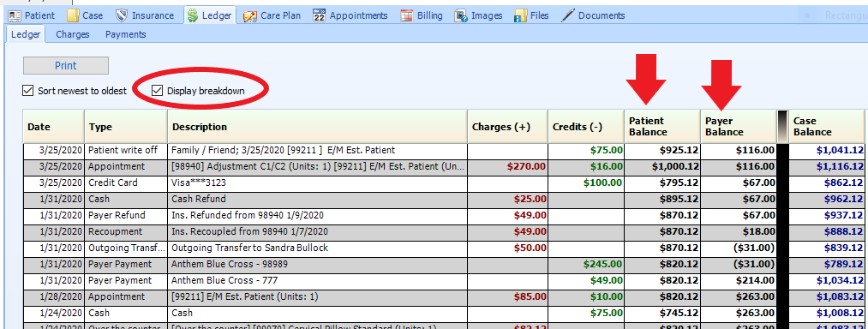The height and width of the screenshot is (329, 868).
Task: Open the Care Plan tab
Action: tap(272, 15)
